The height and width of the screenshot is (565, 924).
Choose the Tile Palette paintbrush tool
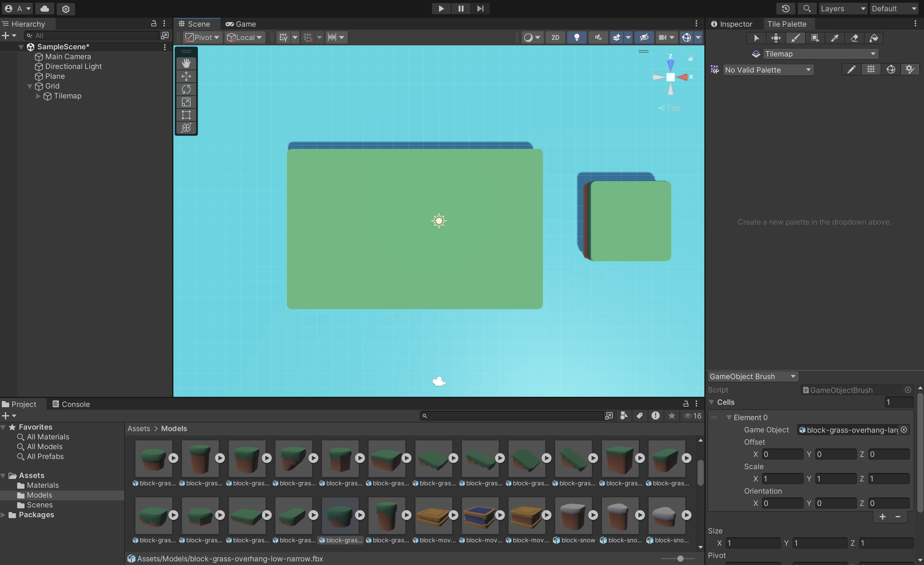[x=795, y=38]
